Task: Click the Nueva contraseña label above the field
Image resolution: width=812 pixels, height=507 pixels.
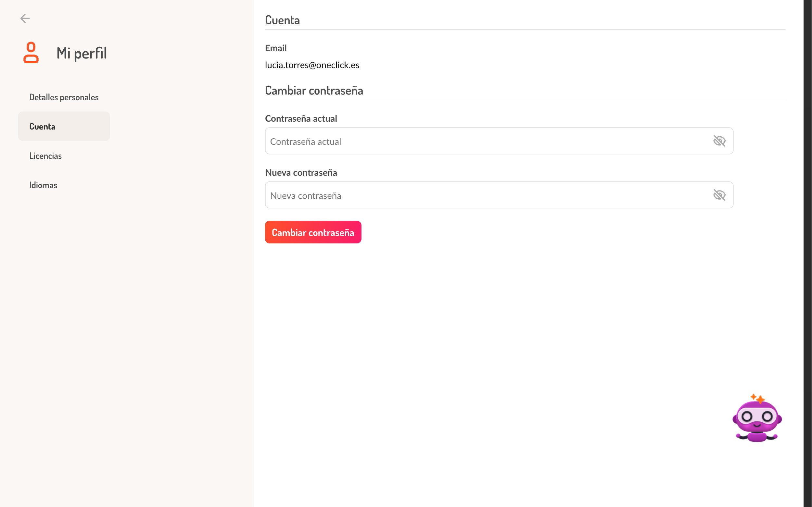Action: pyautogui.click(x=301, y=172)
